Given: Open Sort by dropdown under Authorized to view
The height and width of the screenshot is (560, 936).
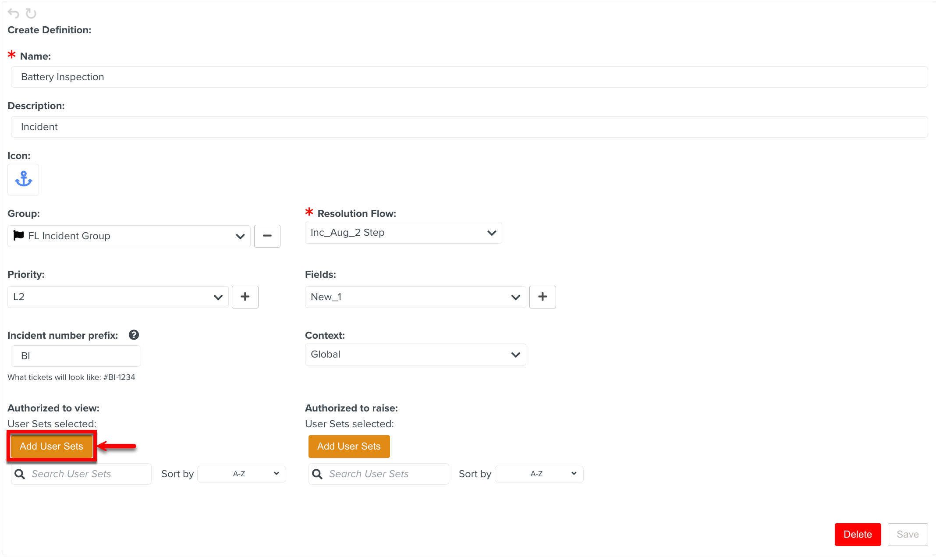Looking at the screenshot, I should pos(241,474).
